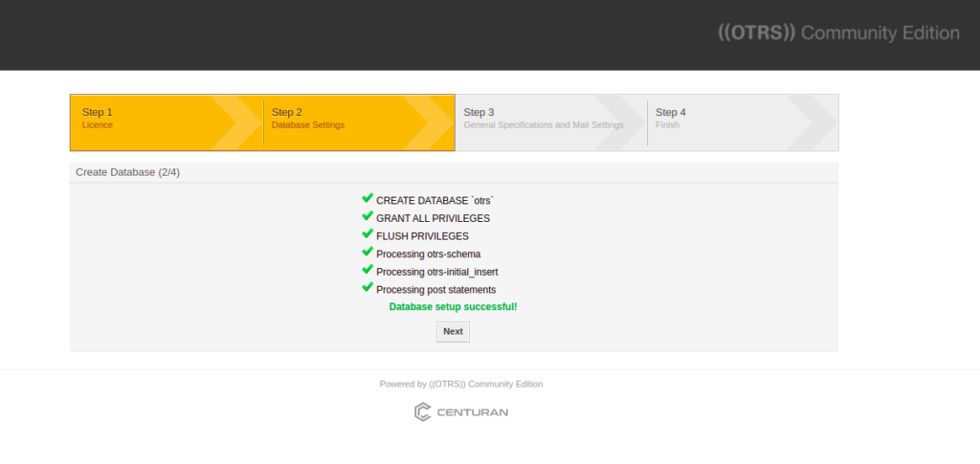Select the Step 4 Finish step

(743, 123)
